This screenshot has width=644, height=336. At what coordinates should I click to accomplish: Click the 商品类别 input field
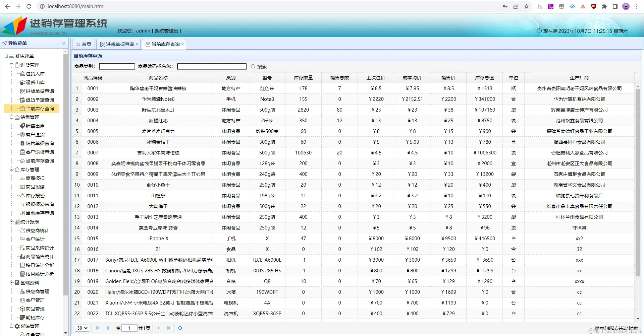[x=117, y=67]
